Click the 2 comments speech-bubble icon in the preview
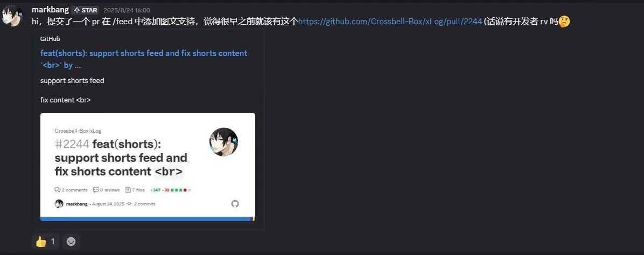The image size is (644, 255). pyautogui.click(x=58, y=190)
